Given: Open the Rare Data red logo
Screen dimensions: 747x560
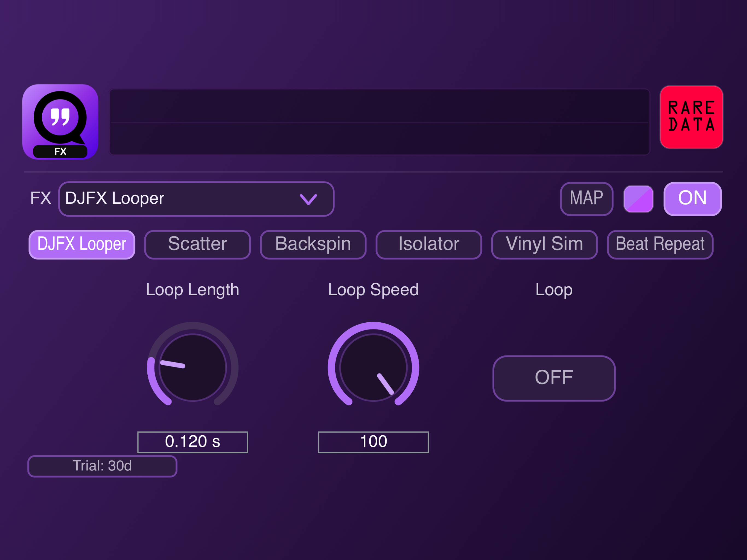Looking at the screenshot, I should click(691, 117).
